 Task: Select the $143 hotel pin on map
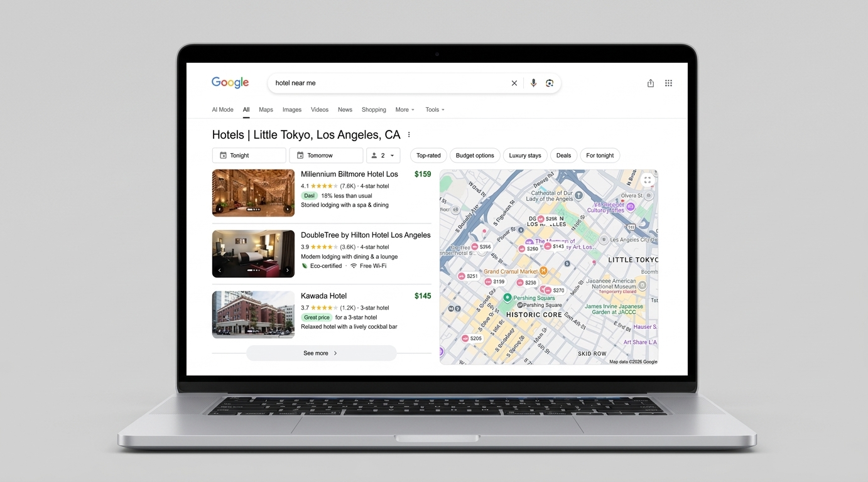(555, 247)
